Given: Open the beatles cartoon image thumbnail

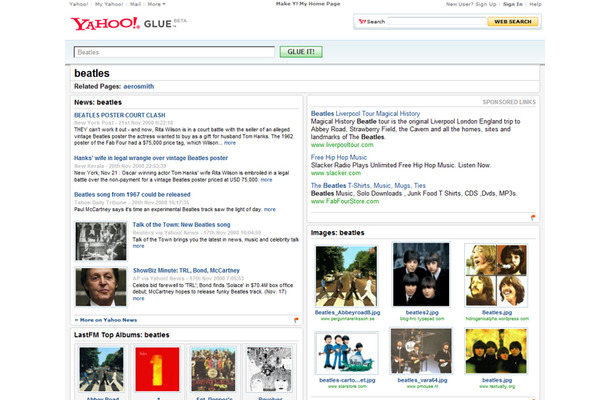Looking at the screenshot, I should [x=346, y=353].
